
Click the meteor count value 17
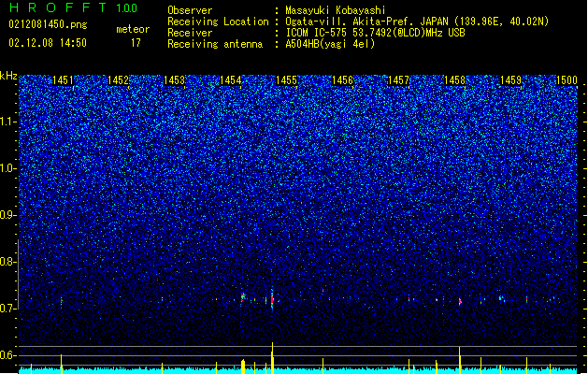point(136,43)
